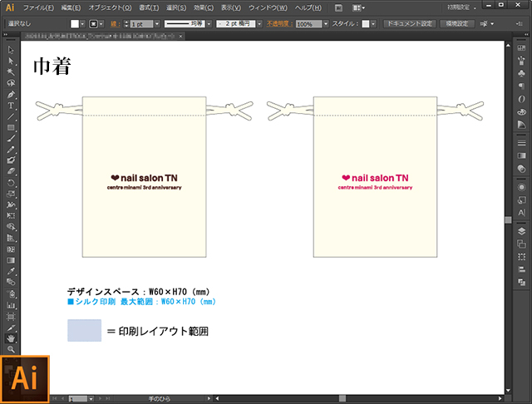Open the 編集(E) menu
The width and height of the screenshot is (532, 404).
[71, 7]
